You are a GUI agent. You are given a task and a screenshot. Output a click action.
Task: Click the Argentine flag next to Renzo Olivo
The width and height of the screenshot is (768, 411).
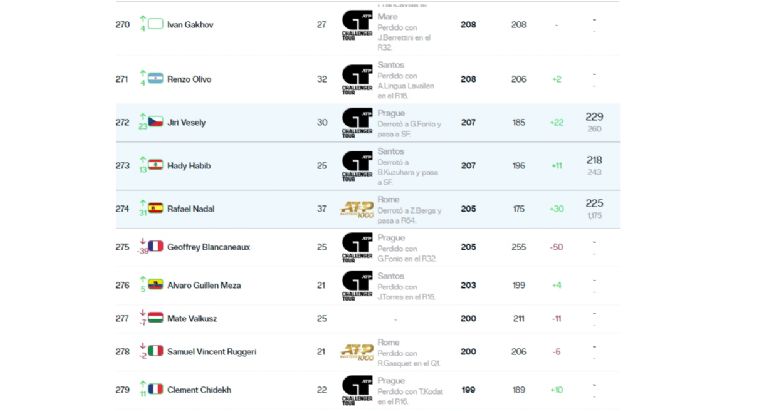click(155, 78)
